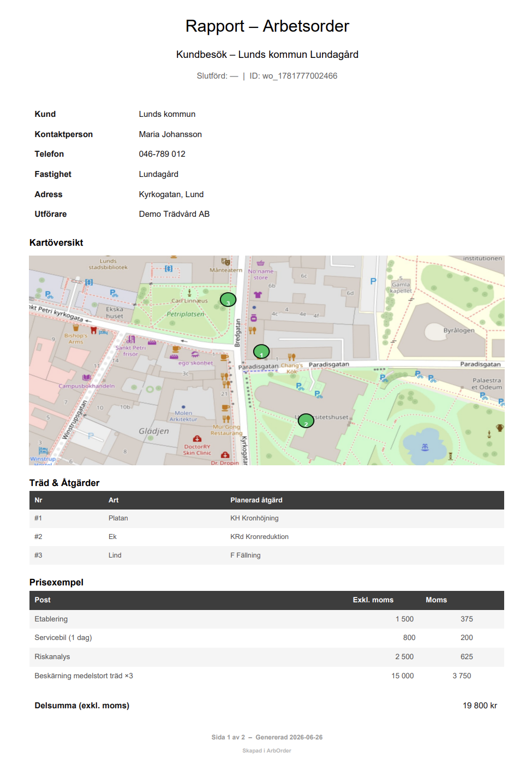Click tree marker 2 on the map
Viewport: 532px width, 764px height.
(x=306, y=421)
